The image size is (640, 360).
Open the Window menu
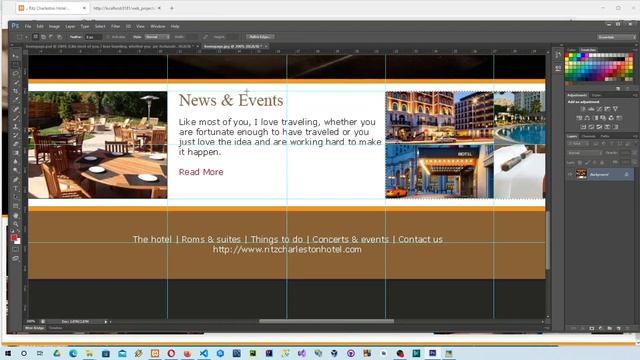click(158, 26)
